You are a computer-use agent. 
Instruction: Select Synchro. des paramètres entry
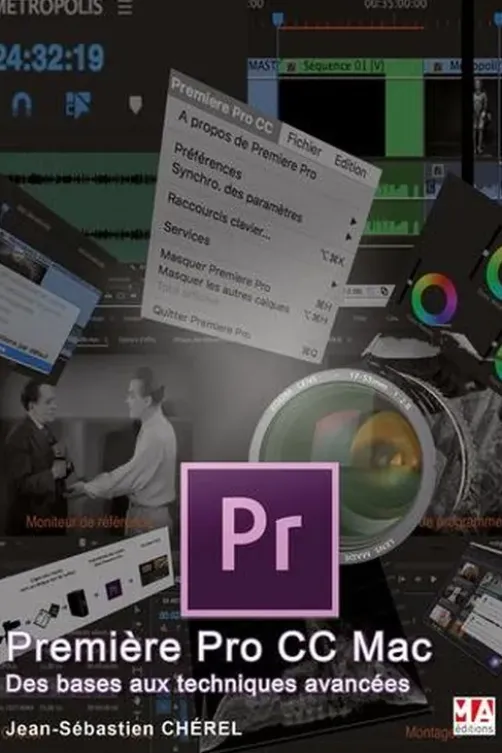click(x=237, y=193)
